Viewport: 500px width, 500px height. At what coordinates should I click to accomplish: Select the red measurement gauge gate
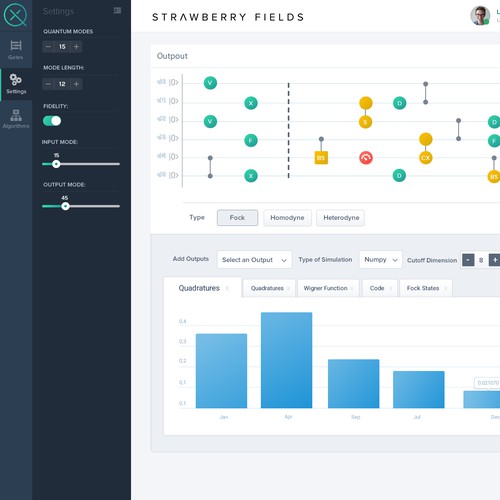[366, 158]
